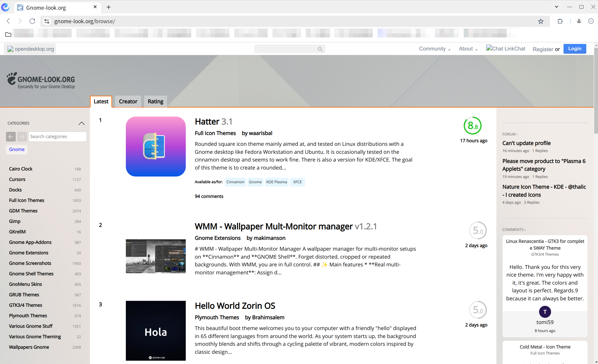Image resolution: width=598 pixels, height=364 pixels.
Task: Reload the current page
Action: click(32, 21)
